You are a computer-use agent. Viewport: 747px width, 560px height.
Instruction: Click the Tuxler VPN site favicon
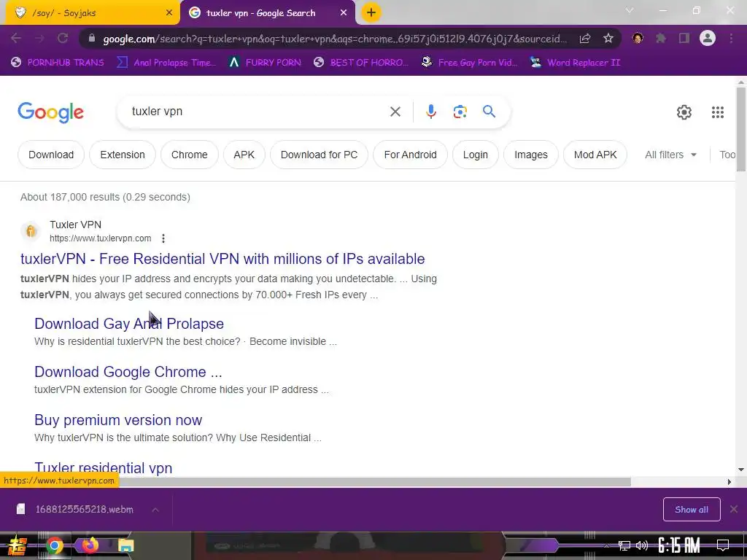[x=31, y=231]
